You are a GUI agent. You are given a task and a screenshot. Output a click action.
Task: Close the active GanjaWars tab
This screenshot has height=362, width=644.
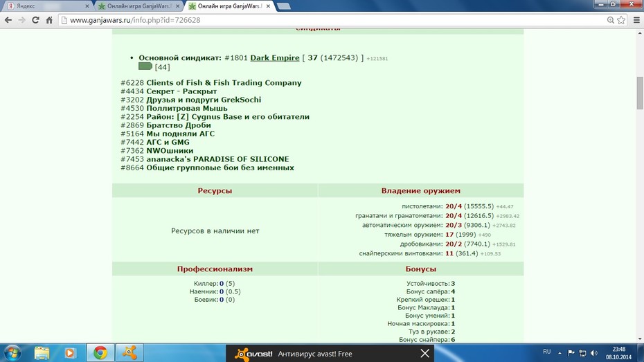(x=268, y=6)
